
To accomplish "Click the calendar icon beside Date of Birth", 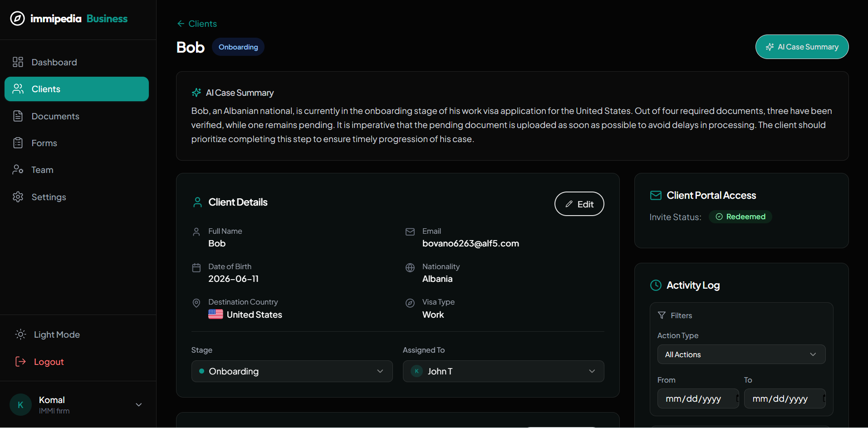I will click(x=196, y=268).
